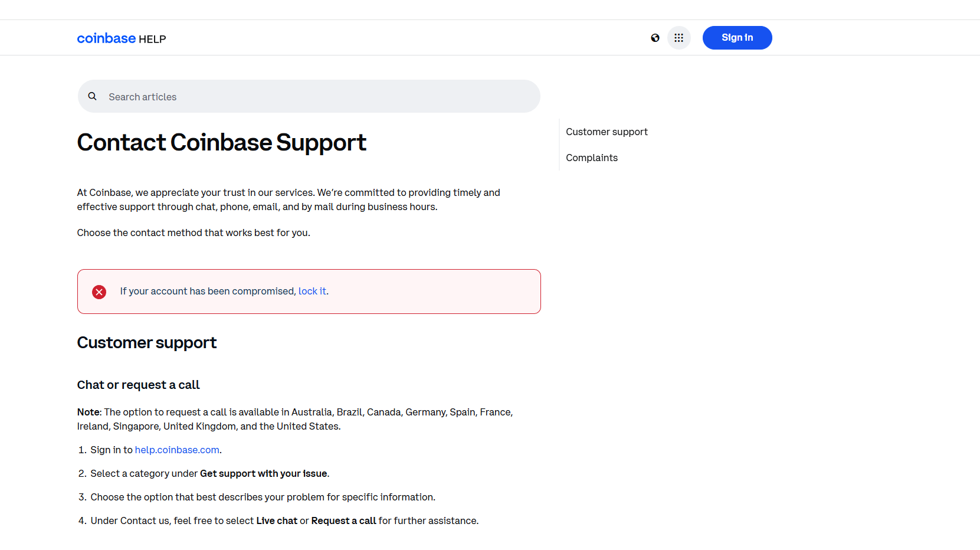Click the bold 'Get support with your issue' text
The height and width of the screenshot is (550, 980).
(x=264, y=473)
